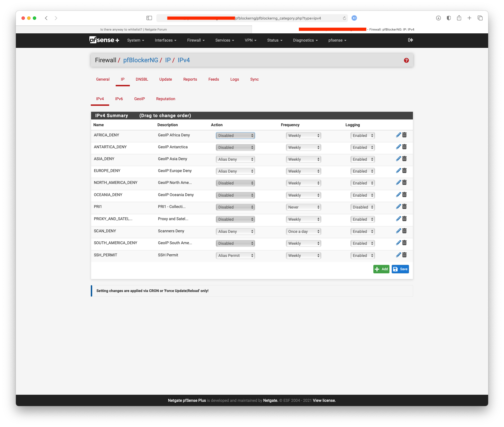Image resolution: width=504 pixels, height=427 pixels.
Task: Follow the pfBlockerNG breadcrumb link
Action: (x=141, y=60)
